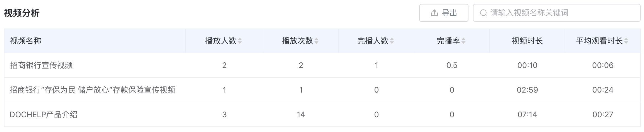Viewport: 644px width, 132px height.
Task: Click the 0.5 completion rate cell
Action: click(x=452, y=65)
